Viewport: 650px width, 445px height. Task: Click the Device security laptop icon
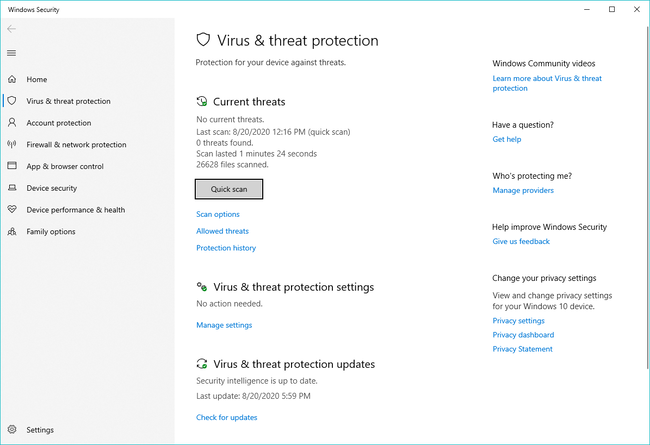tap(12, 187)
